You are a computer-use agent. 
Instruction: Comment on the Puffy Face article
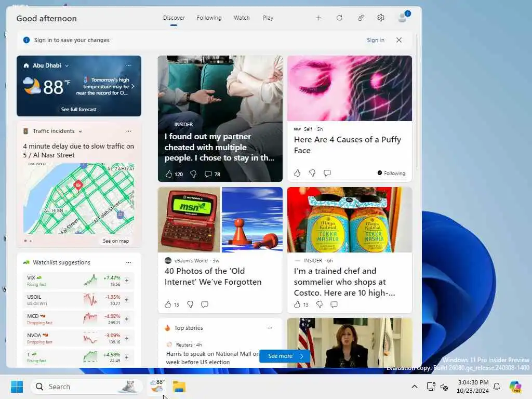(327, 173)
